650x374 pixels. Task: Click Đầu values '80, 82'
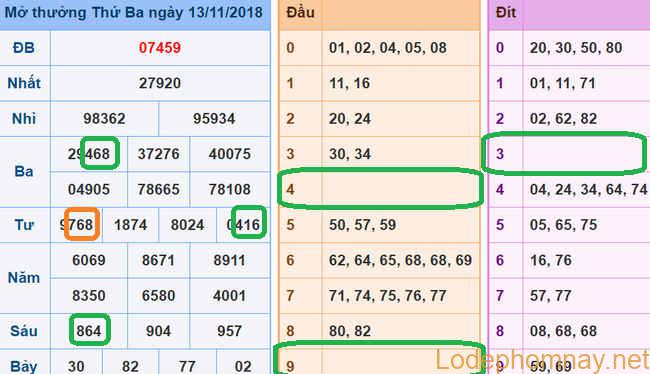[x=350, y=331]
